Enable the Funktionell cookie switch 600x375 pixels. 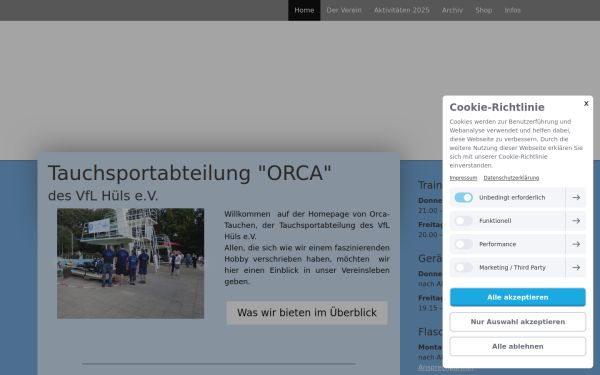pyautogui.click(x=463, y=221)
